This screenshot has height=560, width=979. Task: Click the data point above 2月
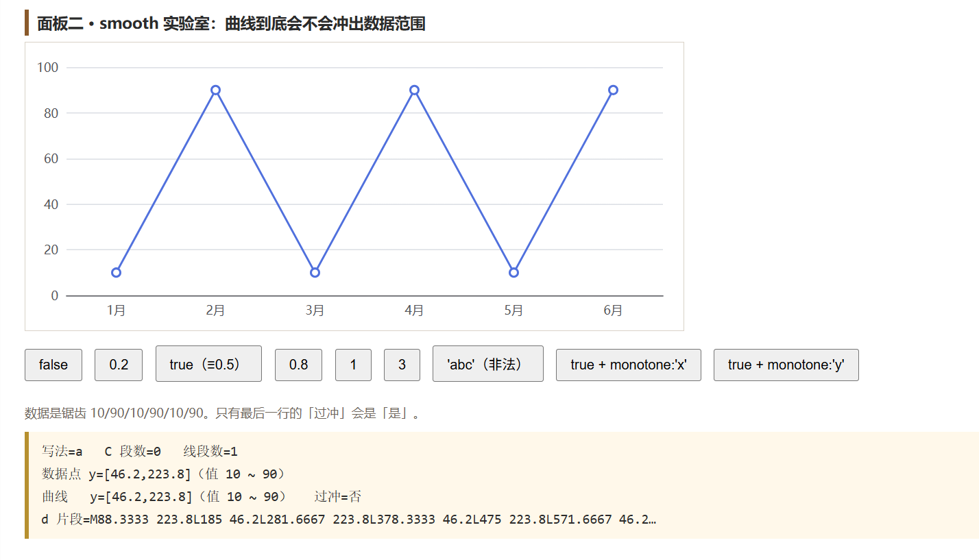click(x=215, y=90)
